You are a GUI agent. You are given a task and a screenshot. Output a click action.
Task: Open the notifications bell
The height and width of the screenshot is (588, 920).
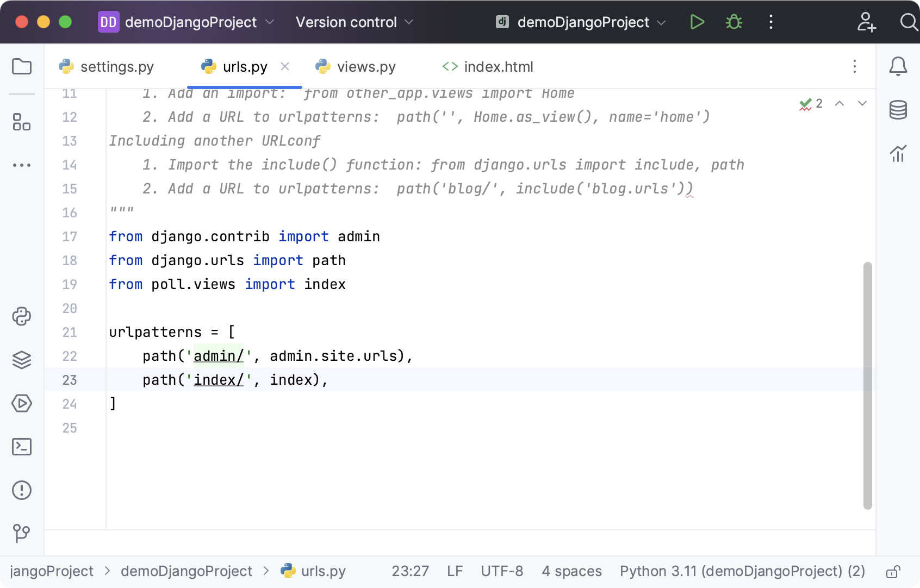tap(898, 66)
